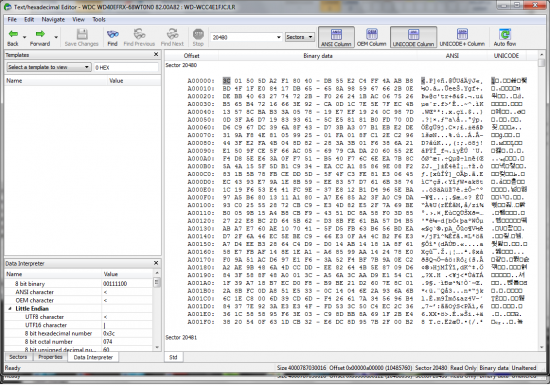The image size is (550, 386).
Task: Select the UTF16 character row
Action: click(x=79, y=325)
